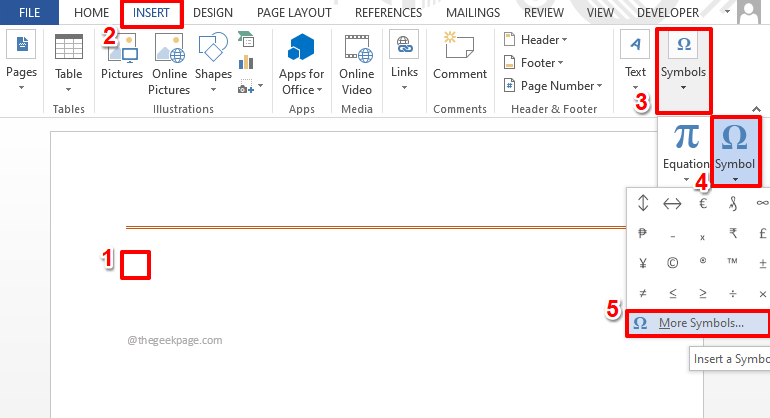
Task: Insert an Online Video
Action: tap(357, 64)
